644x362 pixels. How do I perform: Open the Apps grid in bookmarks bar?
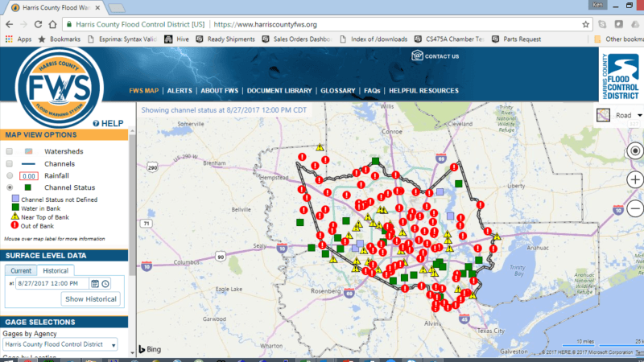click(19, 39)
